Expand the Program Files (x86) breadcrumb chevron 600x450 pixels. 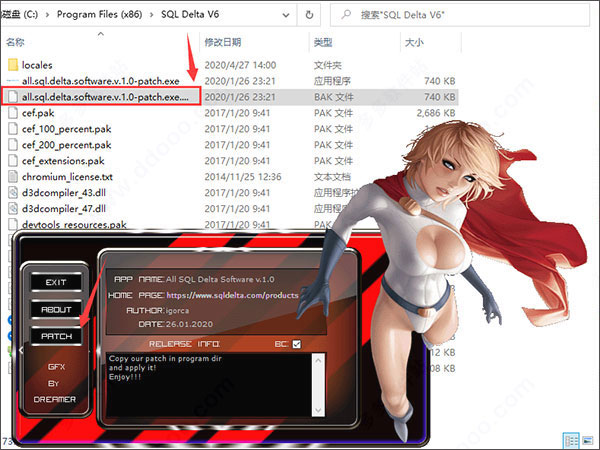point(152,15)
